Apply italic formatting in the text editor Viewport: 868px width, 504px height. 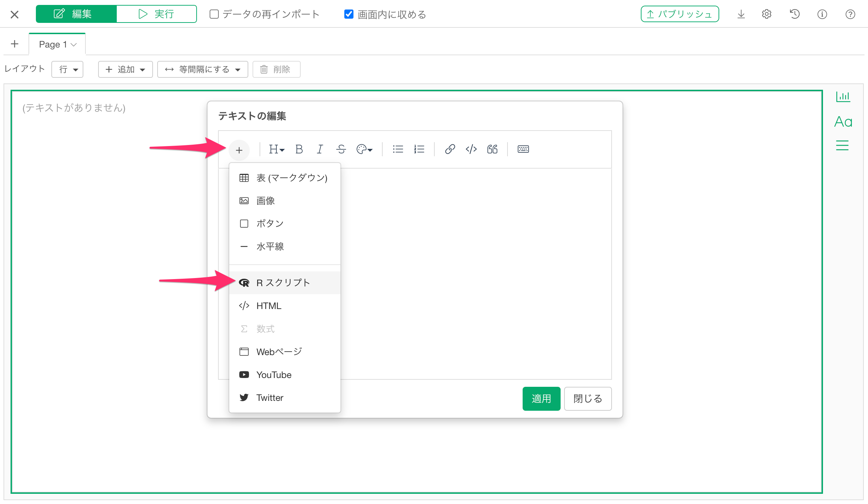point(320,150)
